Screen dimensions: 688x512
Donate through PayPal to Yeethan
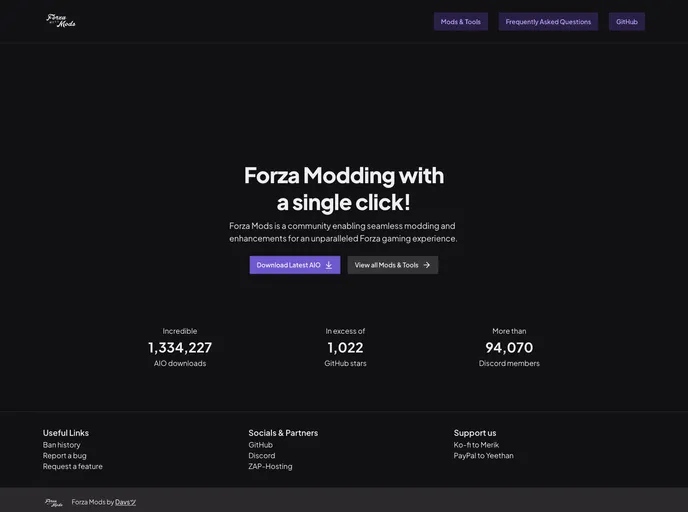pos(484,455)
